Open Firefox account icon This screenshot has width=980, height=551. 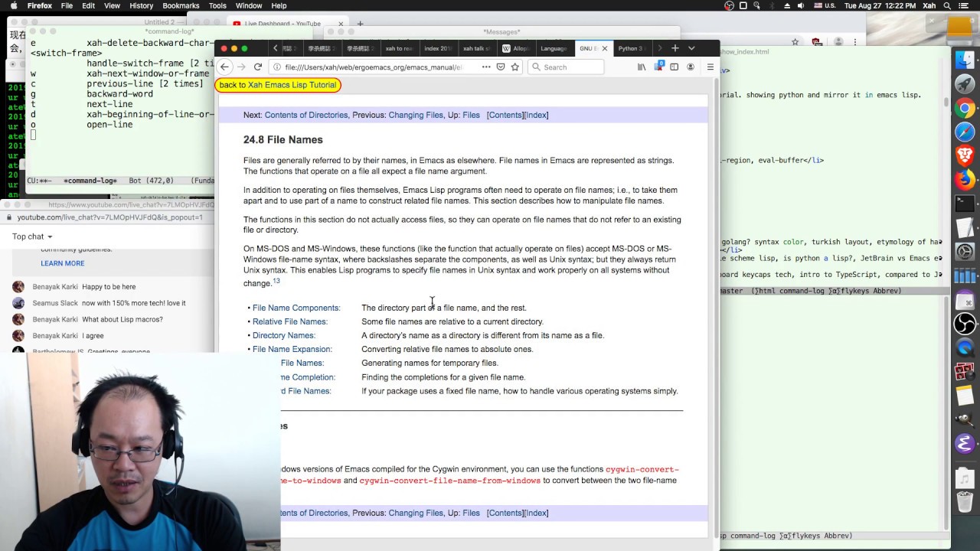(x=691, y=67)
